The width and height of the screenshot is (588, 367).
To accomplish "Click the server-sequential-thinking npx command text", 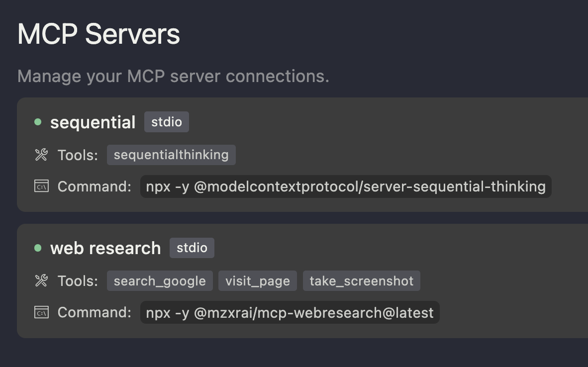I will click(346, 186).
